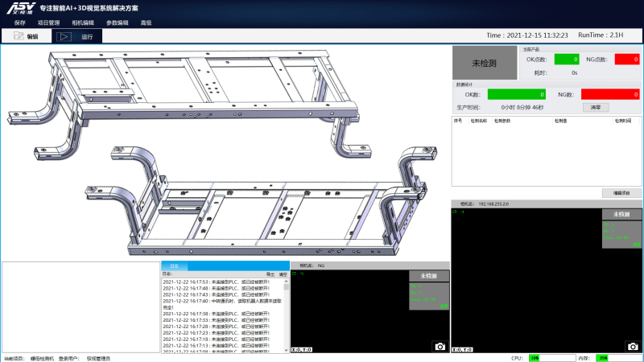Open the 高级 (Advanced) menu
Viewport: 644px width, 362px height.
click(x=146, y=23)
